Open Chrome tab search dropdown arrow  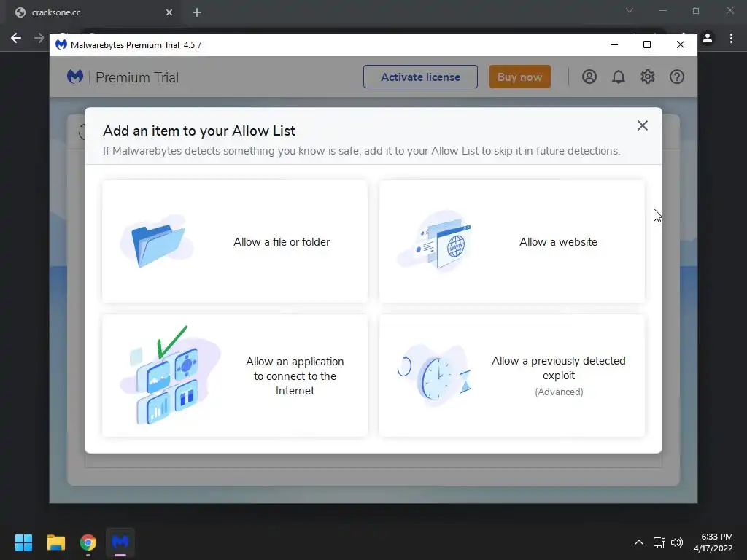(x=630, y=10)
